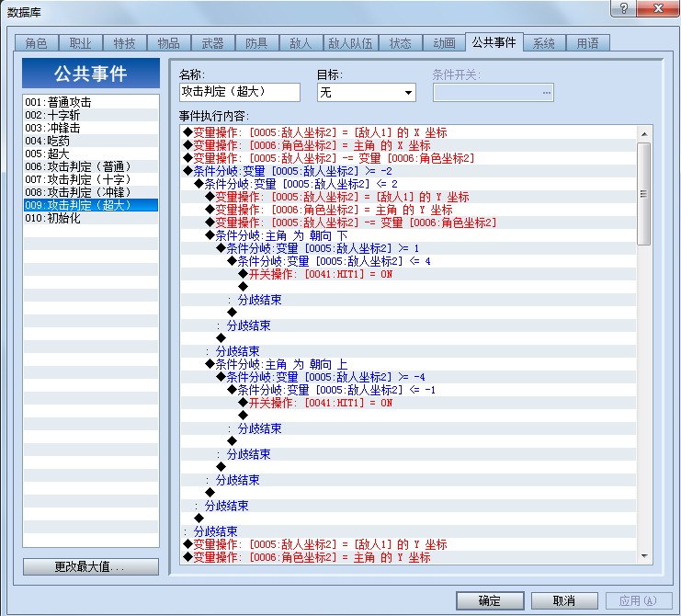
Task: Select line 条件分歧 敌人坐标2 <= 2
Action: (x=408, y=184)
